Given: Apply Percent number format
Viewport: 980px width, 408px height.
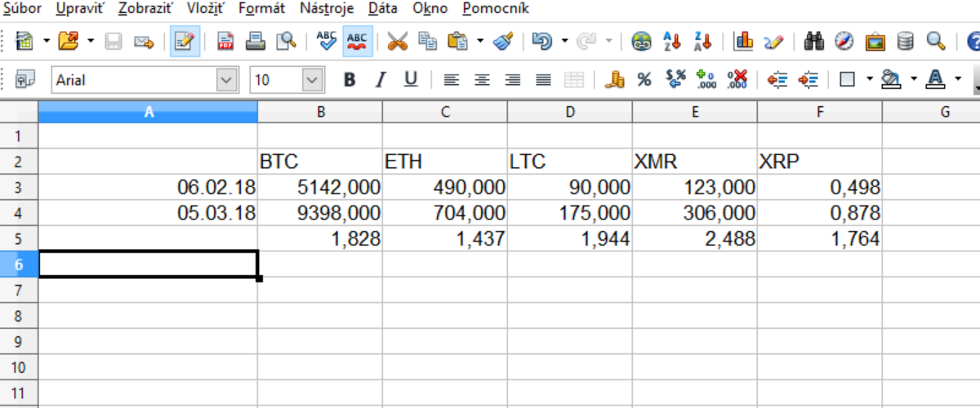Looking at the screenshot, I should click(644, 80).
